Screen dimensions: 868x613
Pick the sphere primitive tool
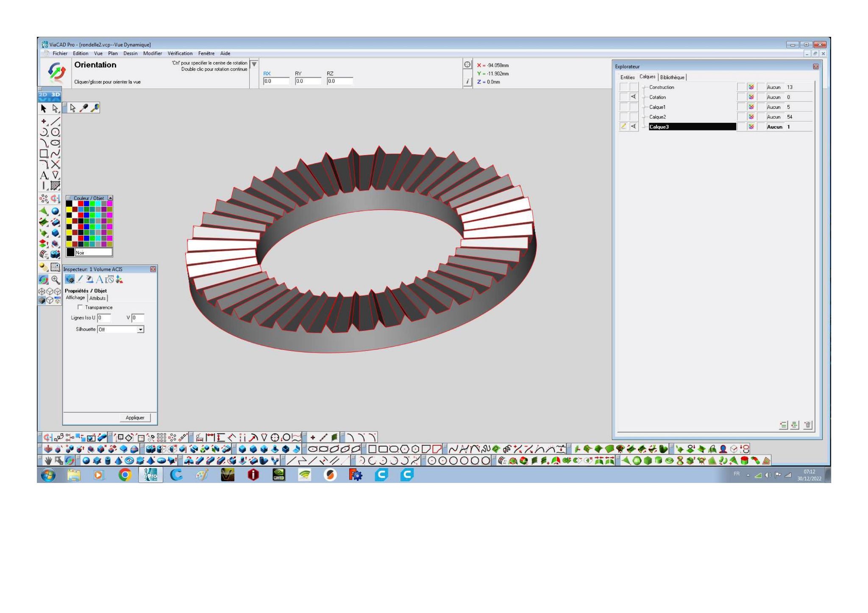[56, 211]
